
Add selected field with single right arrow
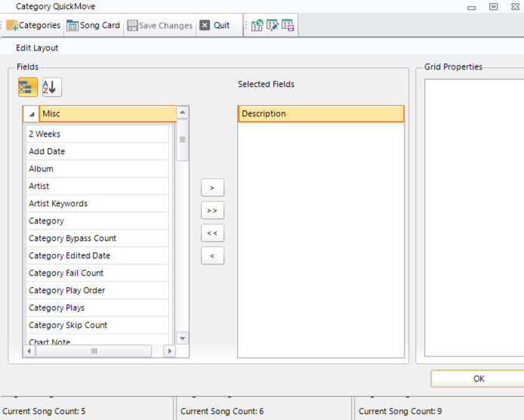[212, 188]
